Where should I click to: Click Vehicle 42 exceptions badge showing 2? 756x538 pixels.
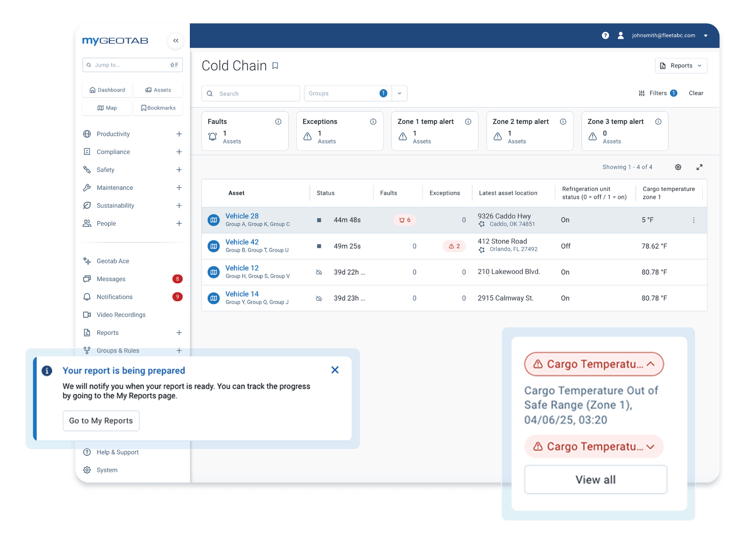[x=454, y=246]
